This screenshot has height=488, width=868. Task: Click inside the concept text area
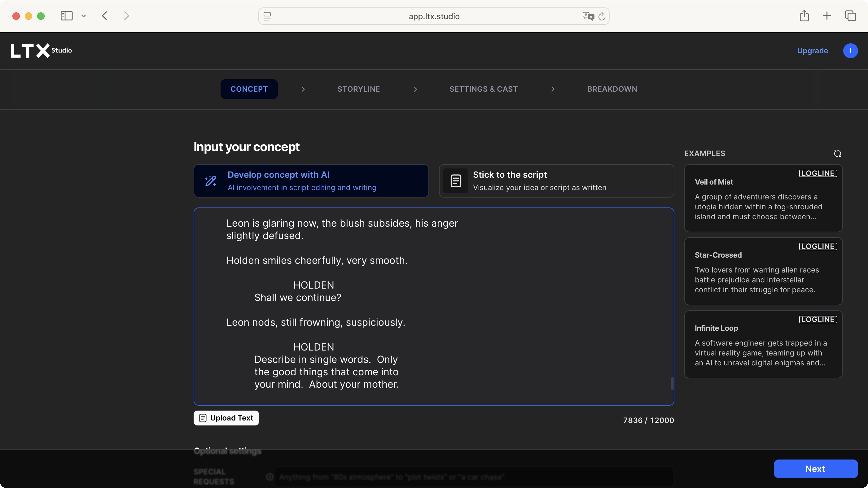[434, 307]
